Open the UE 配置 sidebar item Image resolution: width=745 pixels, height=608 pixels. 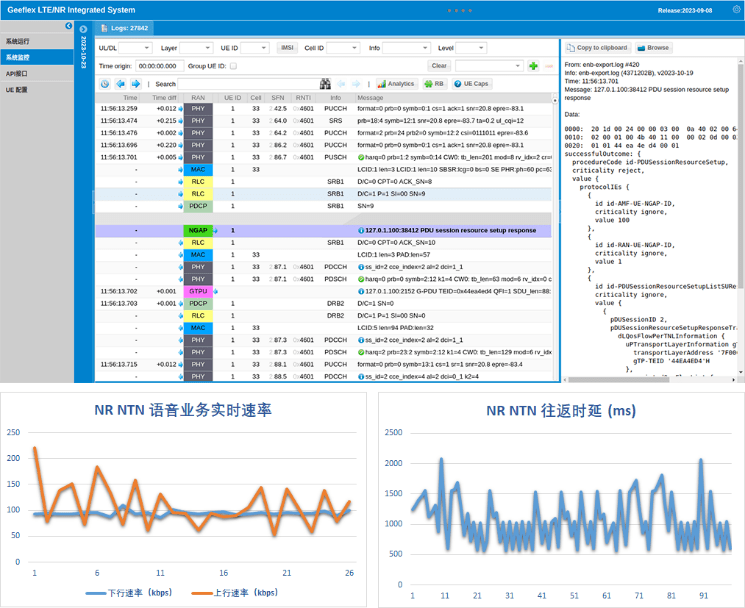17,89
